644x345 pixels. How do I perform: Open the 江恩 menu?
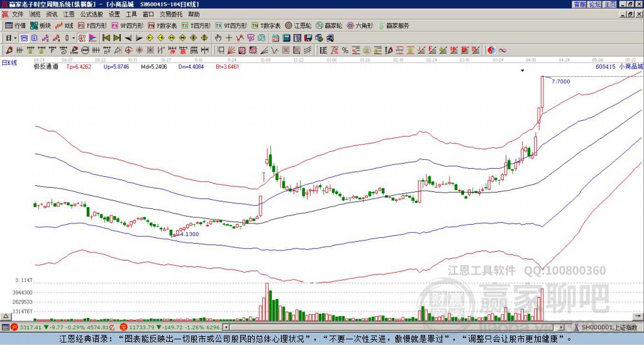click(x=69, y=14)
